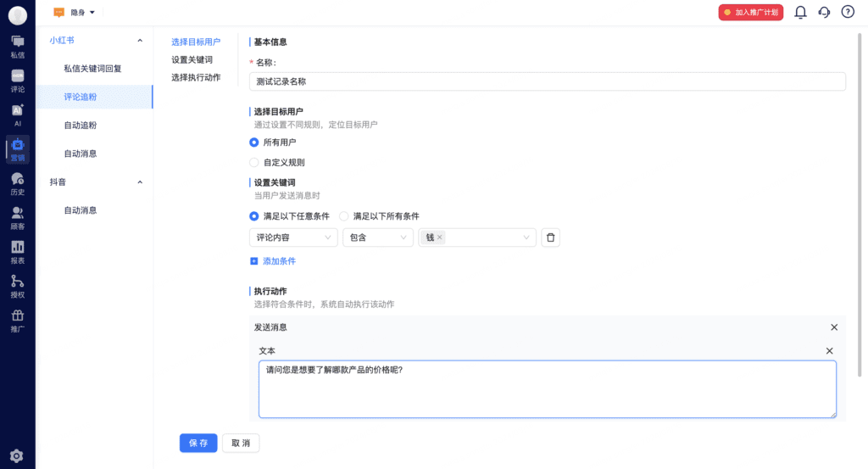Image resolution: width=868 pixels, height=469 pixels.
Task: Open the 顾客 sidebar icon
Action: pyautogui.click(x=18, y=218)
